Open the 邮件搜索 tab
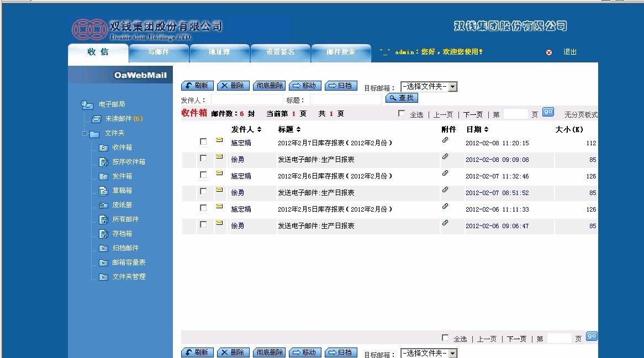644x358 pixels. point(341,52)
